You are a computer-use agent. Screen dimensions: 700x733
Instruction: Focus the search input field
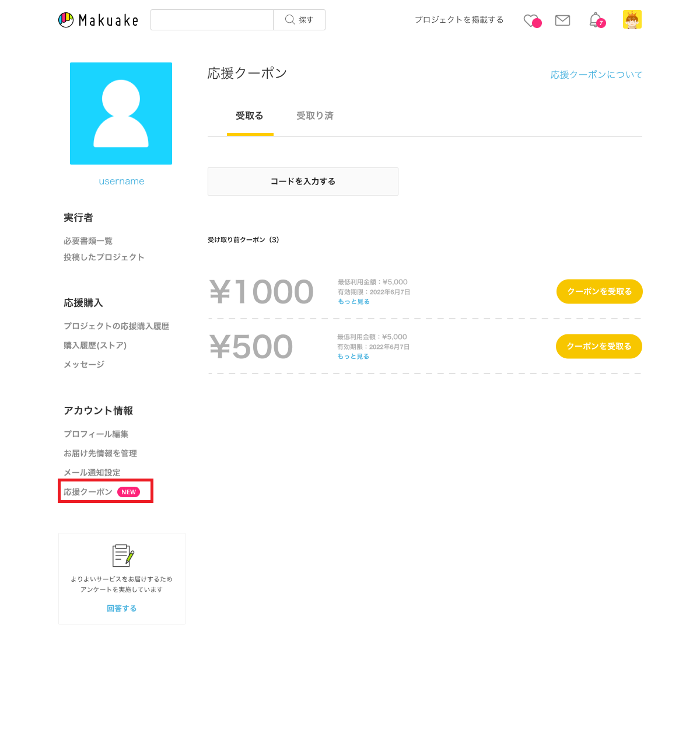[212, 20]
